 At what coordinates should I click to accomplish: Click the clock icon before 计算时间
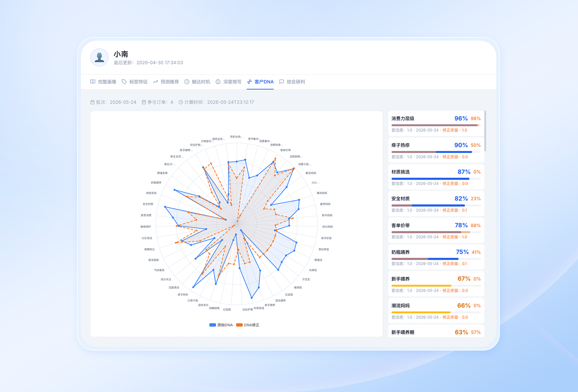pos(181,102)
